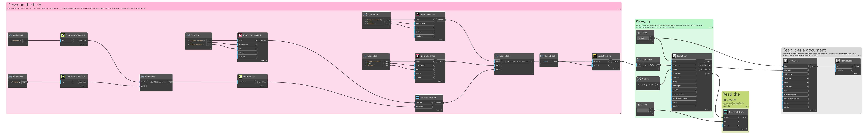Image resolution: width=868 pixels, height=134 pixels.
Task: Click the label port chevron on Input.DirectoryPath
Action: 256,41
